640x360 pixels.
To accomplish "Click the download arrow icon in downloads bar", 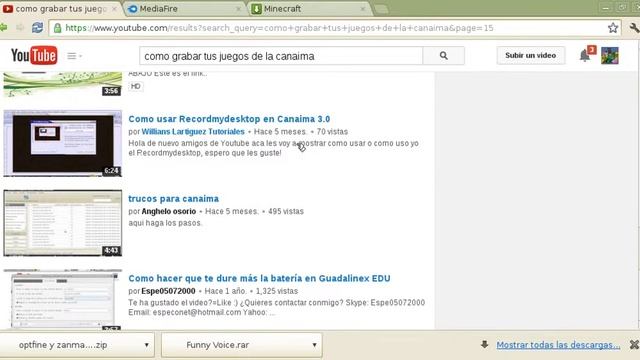I will (x=484, y=344).
